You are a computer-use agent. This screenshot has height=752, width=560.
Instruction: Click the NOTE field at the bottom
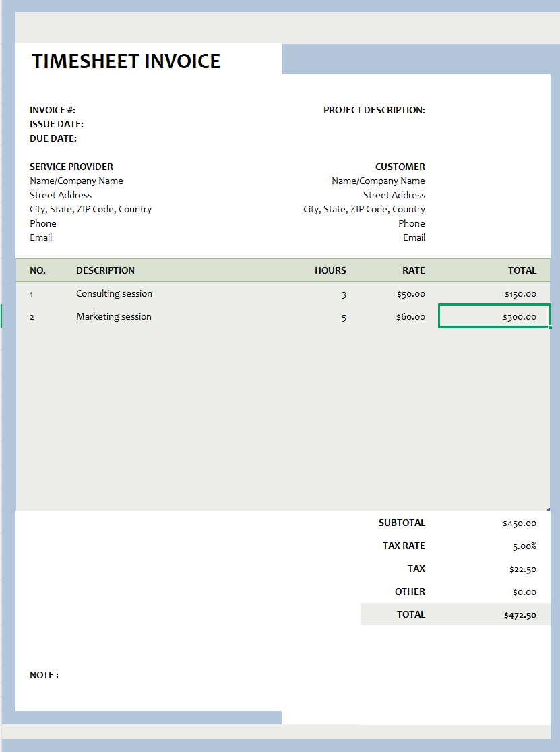point(44,675)
